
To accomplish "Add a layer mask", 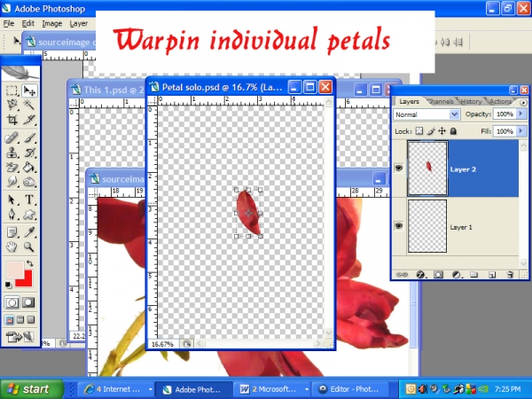I will point(438,275).
